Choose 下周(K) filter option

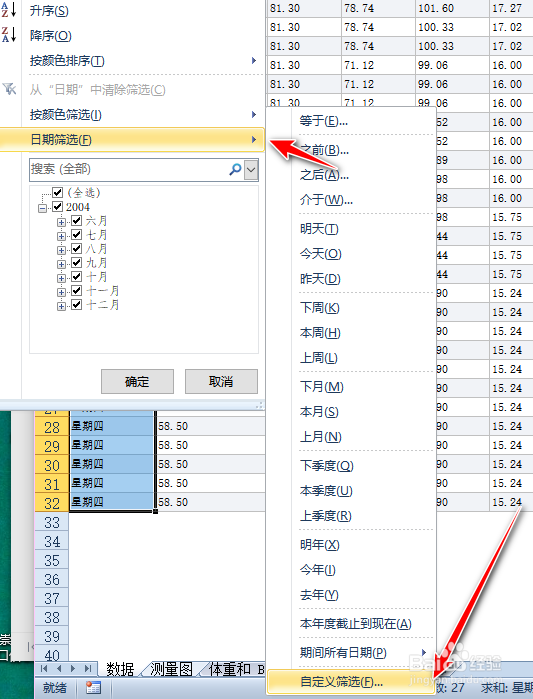click(351, 308)
